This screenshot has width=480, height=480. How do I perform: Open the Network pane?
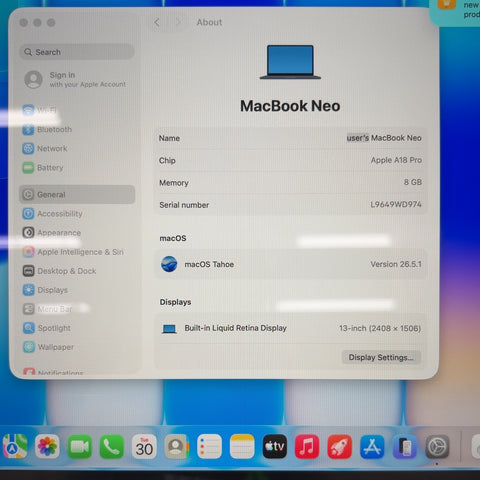click(77, 148)
